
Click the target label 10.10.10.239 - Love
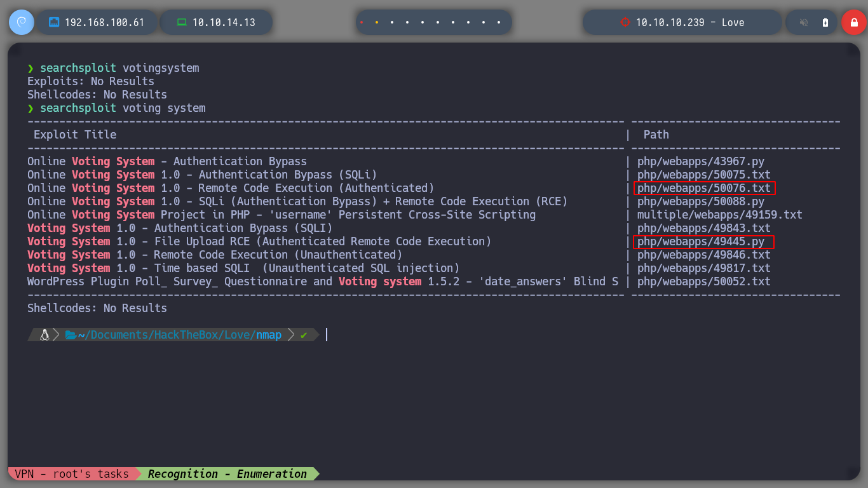pyautogui.click(x=690, y=22)
